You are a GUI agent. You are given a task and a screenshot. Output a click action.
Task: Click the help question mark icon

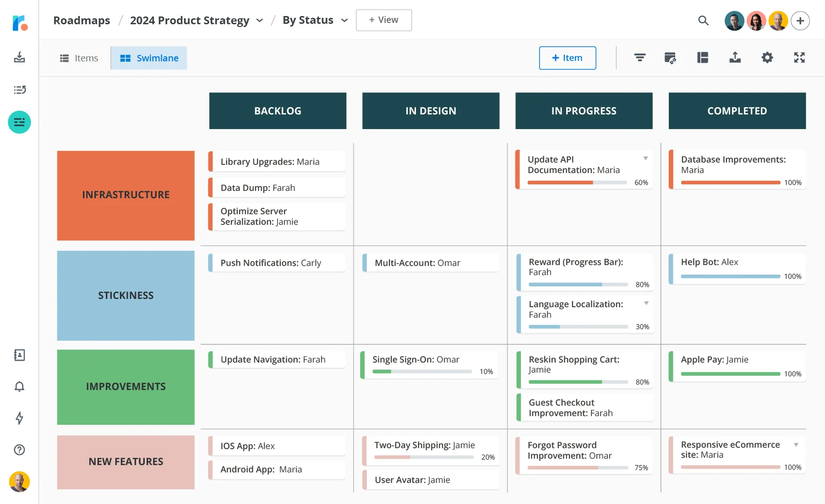click(x=19, y=450)
